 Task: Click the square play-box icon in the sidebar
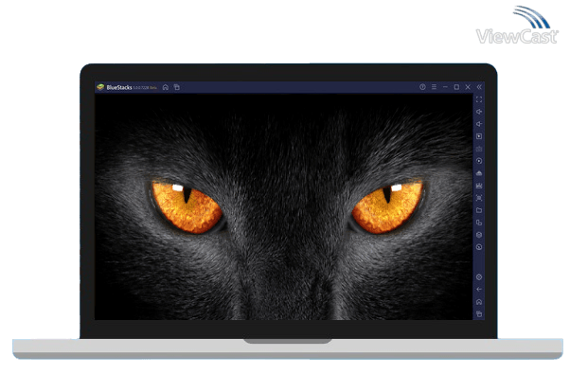pyautogui.click(x=479, y=136)
